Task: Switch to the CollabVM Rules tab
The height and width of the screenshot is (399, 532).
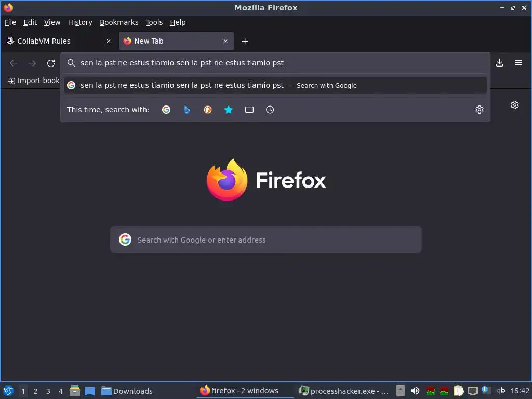Action: [x=59, y=41]
